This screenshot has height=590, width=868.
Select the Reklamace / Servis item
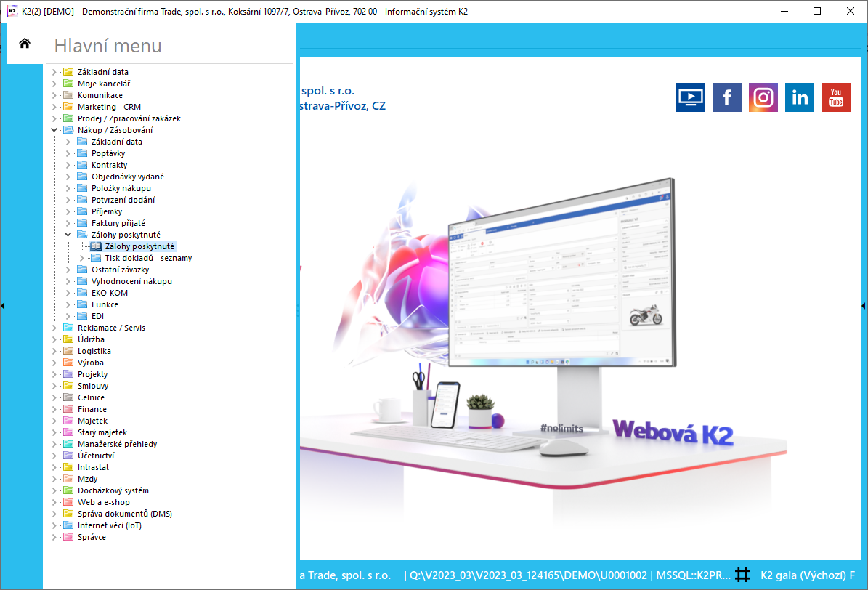point(111,328)
